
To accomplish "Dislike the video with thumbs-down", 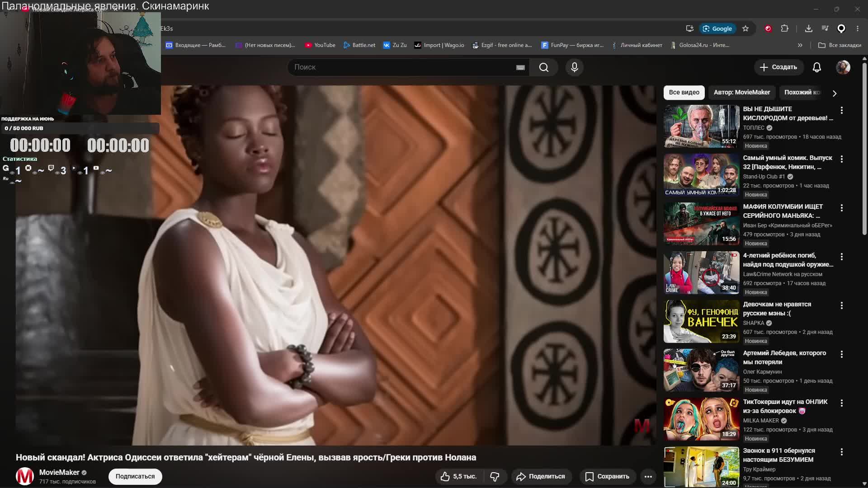I will coord(495,477).
